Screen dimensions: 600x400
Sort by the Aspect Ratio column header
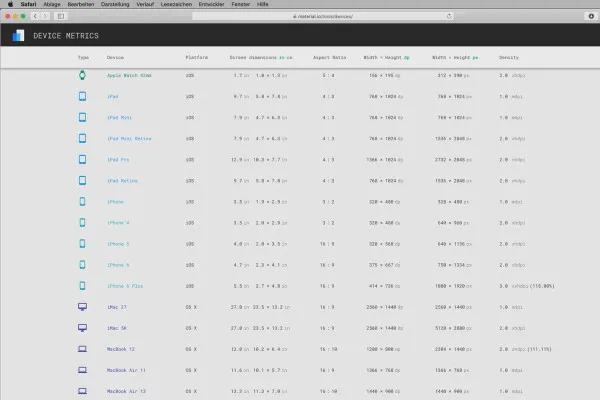click(x=329, y=57)
